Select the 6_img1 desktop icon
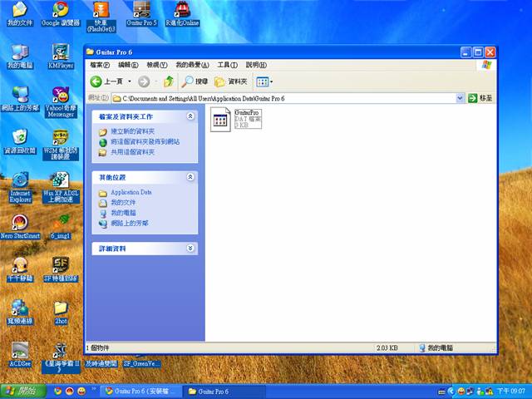The height and width of the screenshot is (399, 532). pyautogui.click(x=61, y=227)
